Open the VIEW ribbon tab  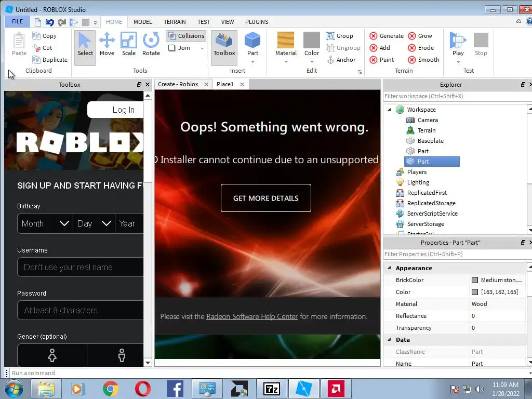[x=228, y=22]
